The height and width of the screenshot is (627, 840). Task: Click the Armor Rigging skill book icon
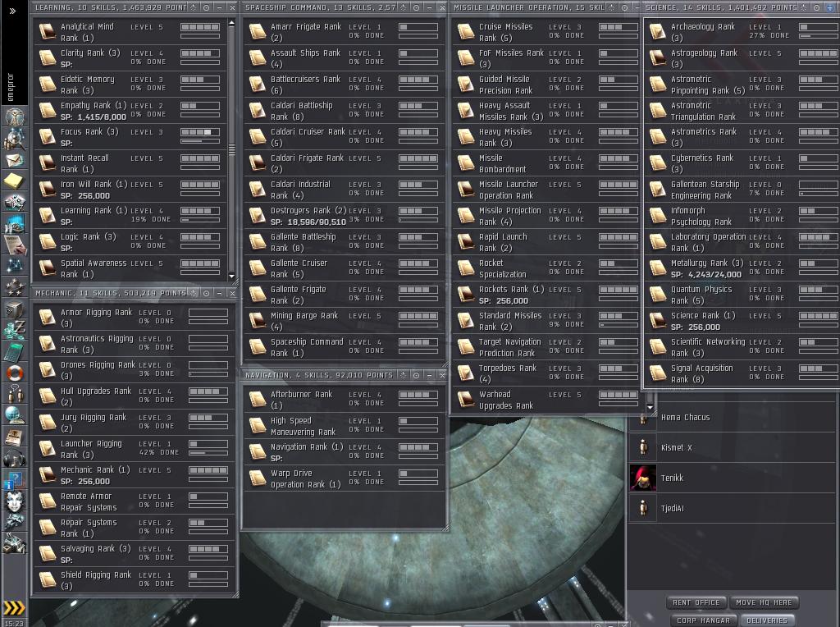coord(47,318)
